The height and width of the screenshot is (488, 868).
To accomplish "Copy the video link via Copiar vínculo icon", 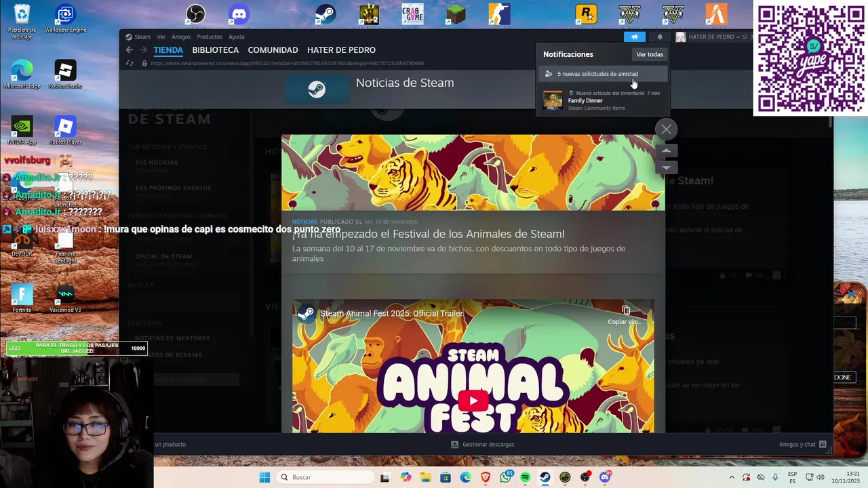I will tap(625, 314).
